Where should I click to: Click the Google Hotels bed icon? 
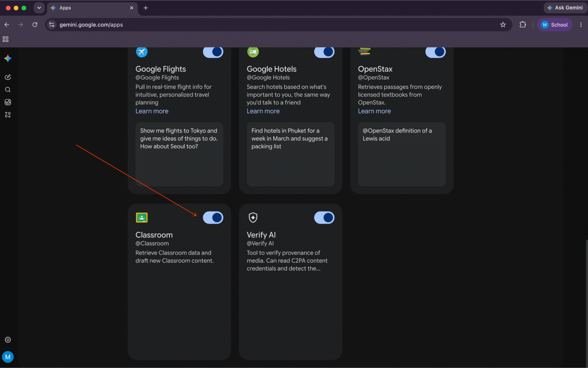(253, 52)
